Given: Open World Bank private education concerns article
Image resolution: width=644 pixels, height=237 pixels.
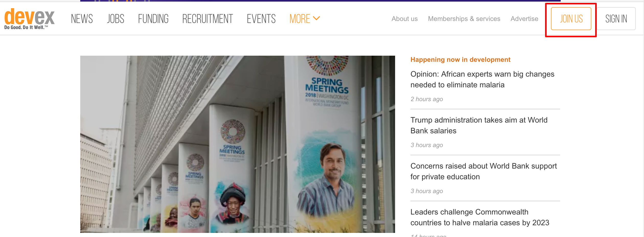Looking at the screenshot, I should tap(484, 171).
